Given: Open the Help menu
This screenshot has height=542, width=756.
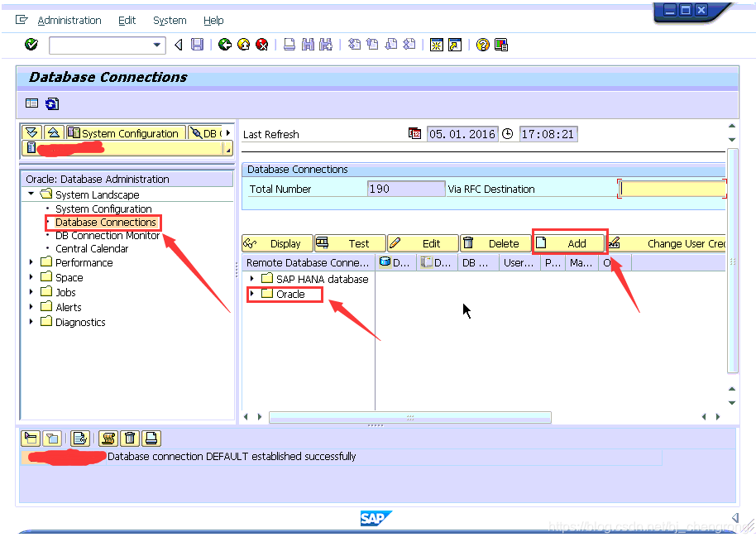Looking at the screenshot, I should pos(213,20).
